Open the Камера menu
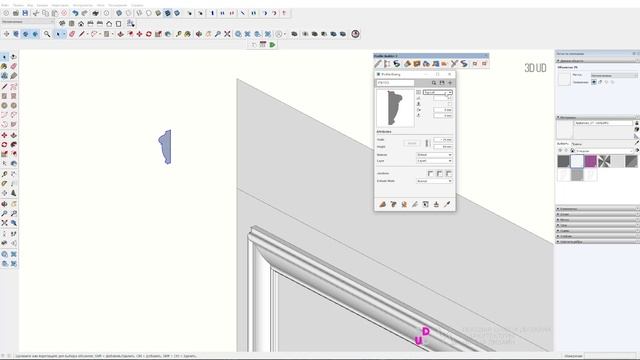 point(42,5)
